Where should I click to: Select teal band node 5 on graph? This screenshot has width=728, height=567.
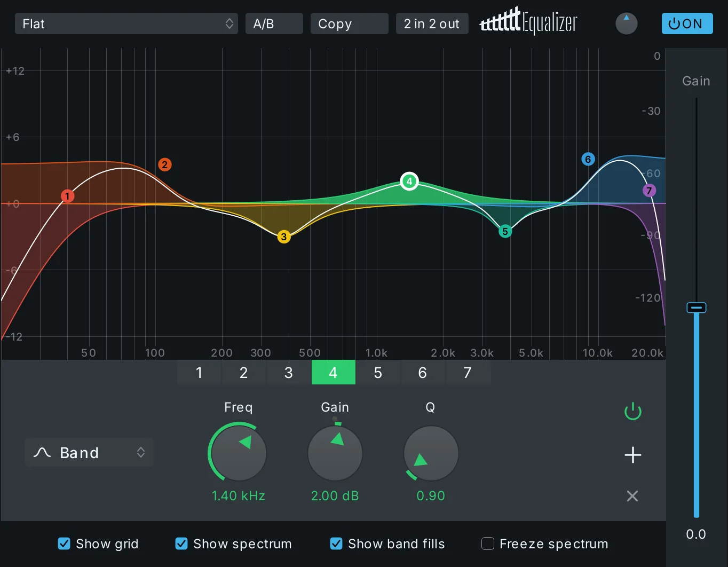point(505,232)
